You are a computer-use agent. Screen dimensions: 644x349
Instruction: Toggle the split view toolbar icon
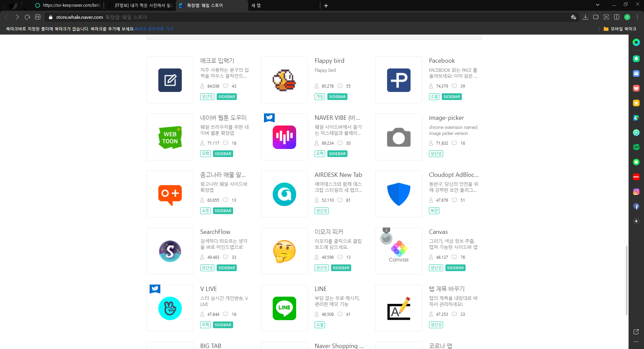pyautogui.click(x=616, y=17)
